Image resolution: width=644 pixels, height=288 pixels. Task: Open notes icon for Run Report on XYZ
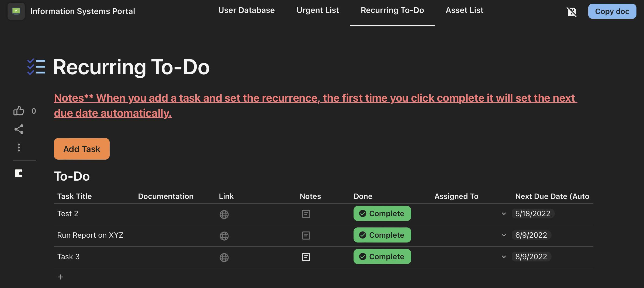(x=306, y=236)
